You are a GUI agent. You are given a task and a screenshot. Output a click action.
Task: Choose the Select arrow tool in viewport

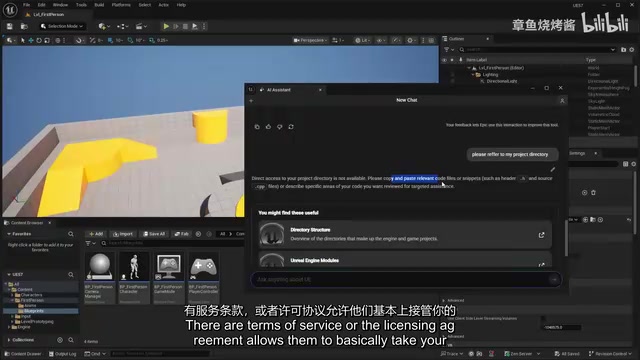pyautogui.click(x=22, y=40)
